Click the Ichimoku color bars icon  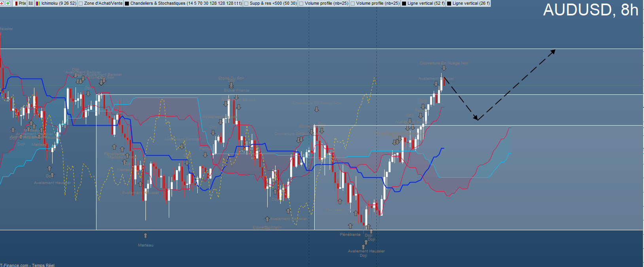38,3
